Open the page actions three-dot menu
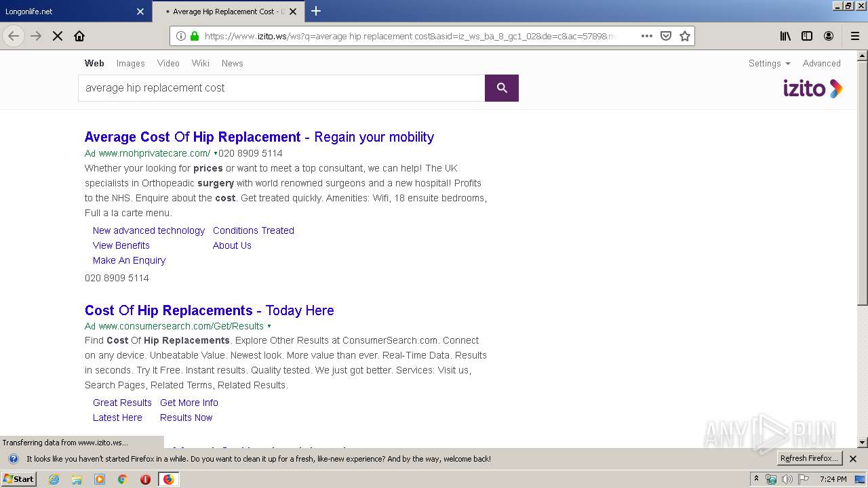 click(647, 36)
